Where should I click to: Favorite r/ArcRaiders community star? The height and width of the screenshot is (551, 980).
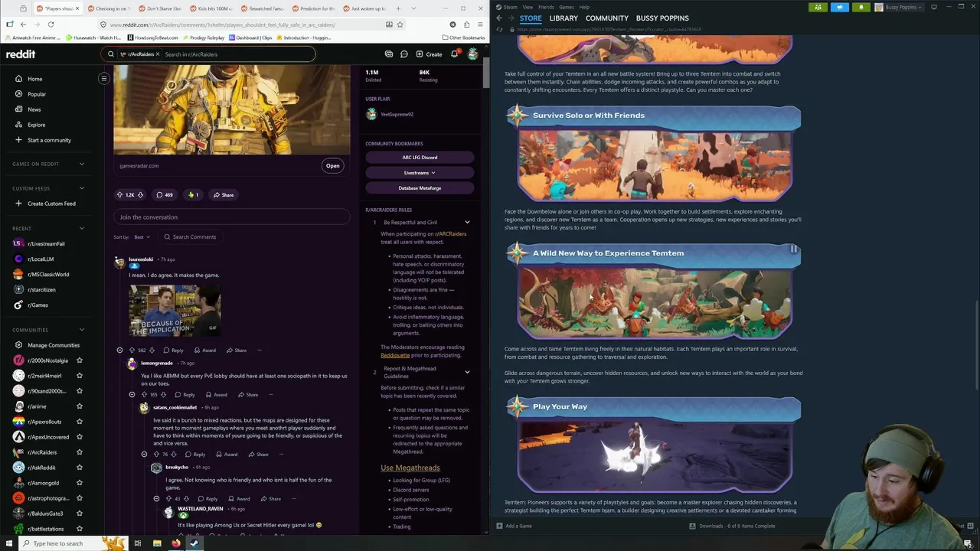[x=80, y=452]
